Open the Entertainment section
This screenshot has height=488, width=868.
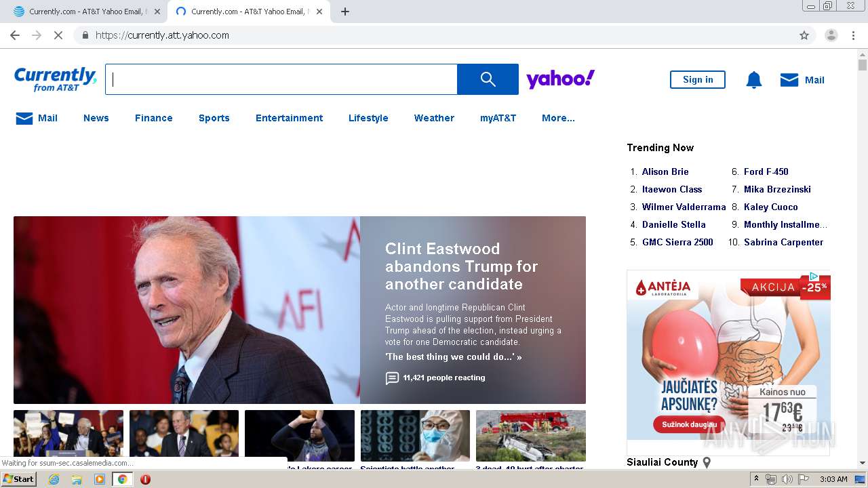(x=290, y=118)
